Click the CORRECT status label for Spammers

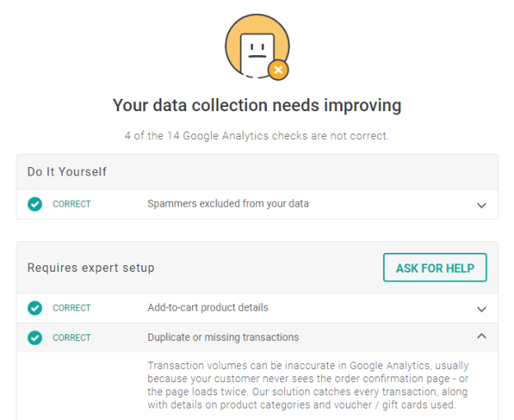pos(72,204)
